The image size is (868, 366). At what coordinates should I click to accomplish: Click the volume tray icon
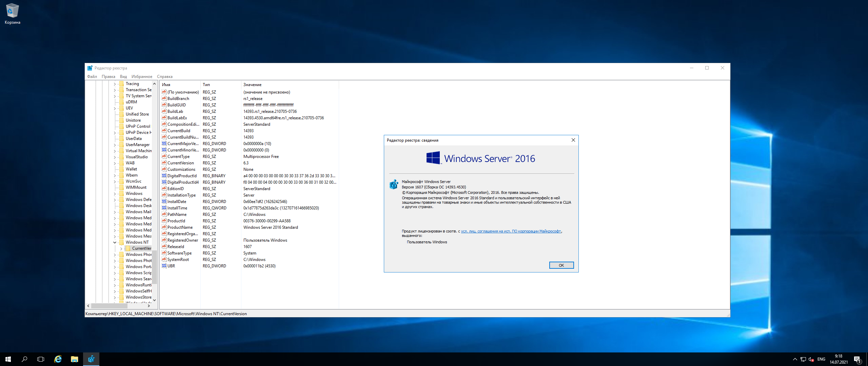tap(811, 359)
